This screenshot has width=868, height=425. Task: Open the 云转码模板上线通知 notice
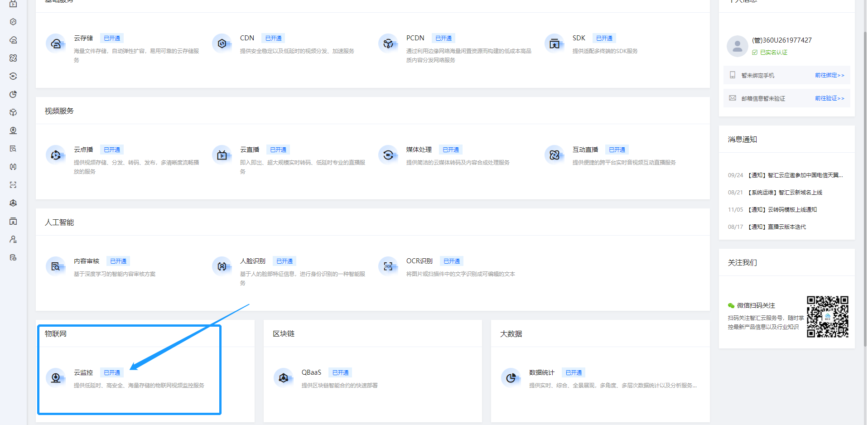782,210
